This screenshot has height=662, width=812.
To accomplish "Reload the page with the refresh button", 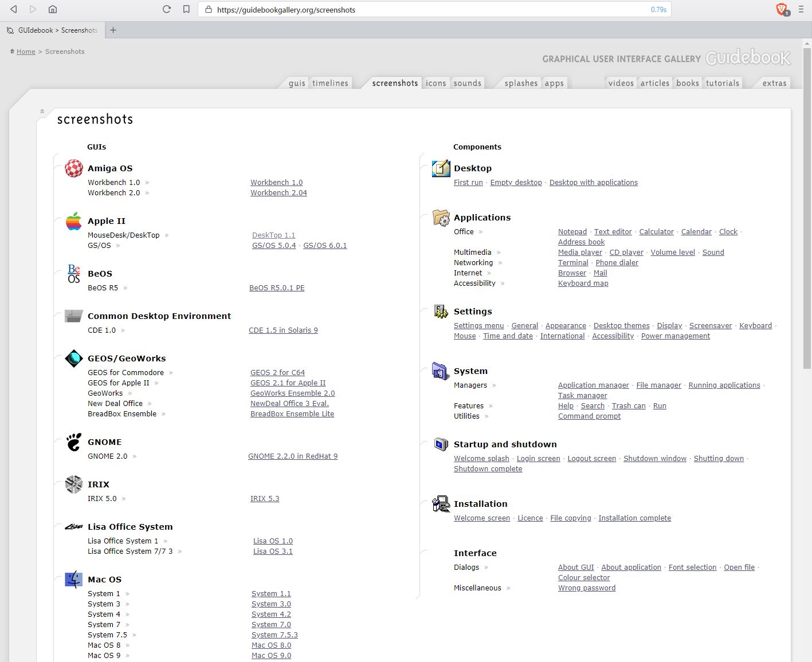I will tap(167, 9).
